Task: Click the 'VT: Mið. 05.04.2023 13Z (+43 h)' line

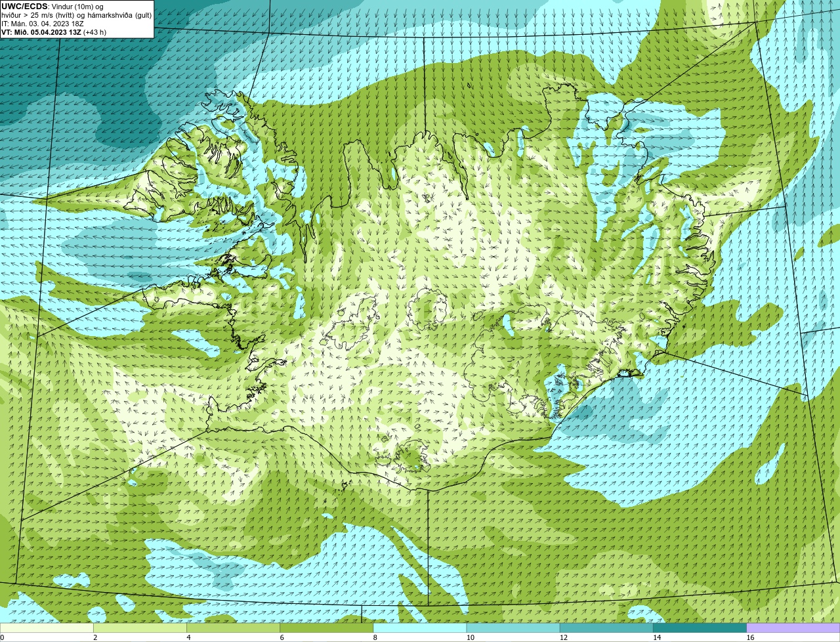Action: pyautogui.click(x=54, y=32)
